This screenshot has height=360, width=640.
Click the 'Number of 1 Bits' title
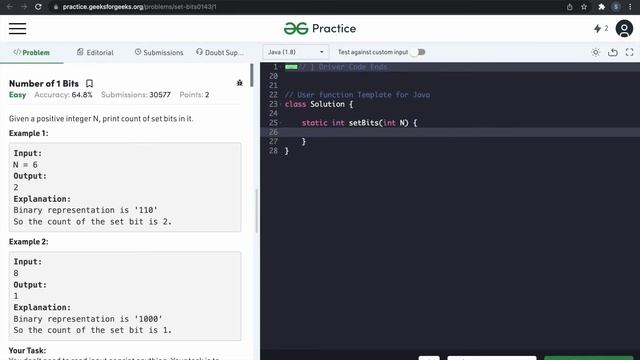click(44, 84)
